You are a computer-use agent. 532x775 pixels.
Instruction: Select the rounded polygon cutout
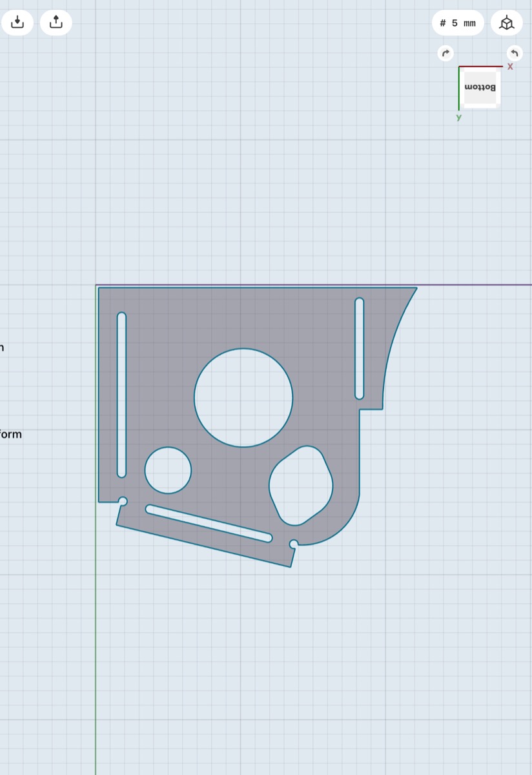pyautogui.click(x=301, y=486)
